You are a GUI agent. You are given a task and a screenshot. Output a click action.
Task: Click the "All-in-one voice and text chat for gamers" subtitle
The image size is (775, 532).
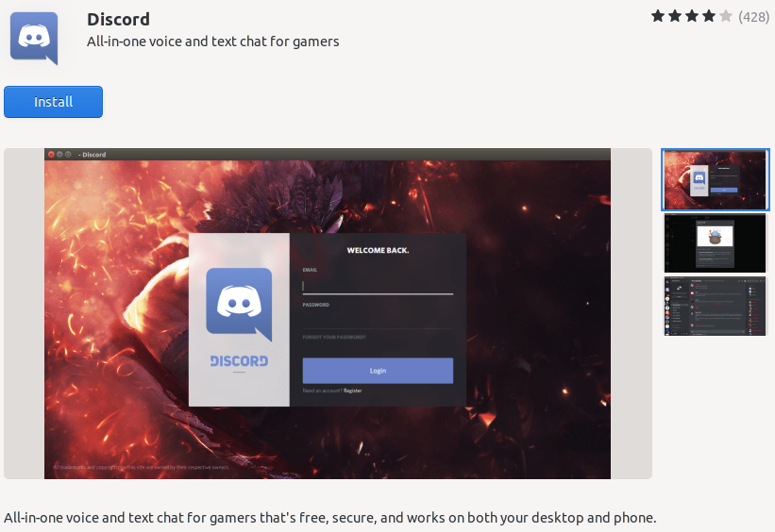tap(213, 42)
